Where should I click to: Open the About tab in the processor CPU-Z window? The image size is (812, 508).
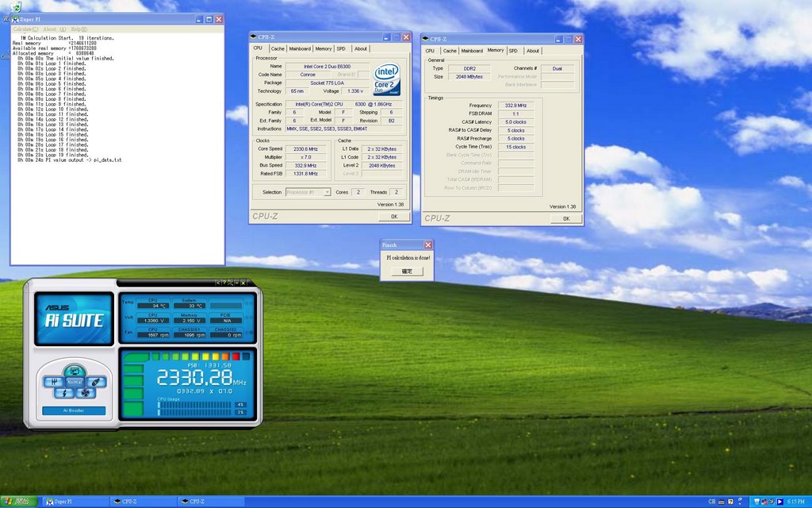tap(361, 48)
